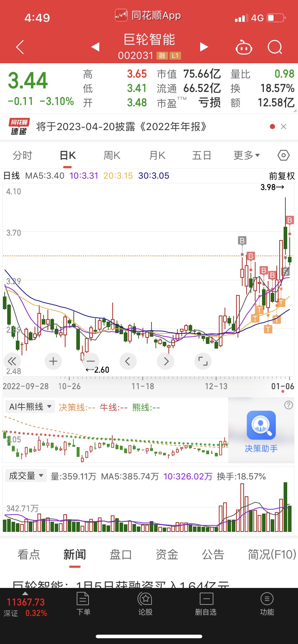Open 决策助手 assistant icon

click(261, 425)
